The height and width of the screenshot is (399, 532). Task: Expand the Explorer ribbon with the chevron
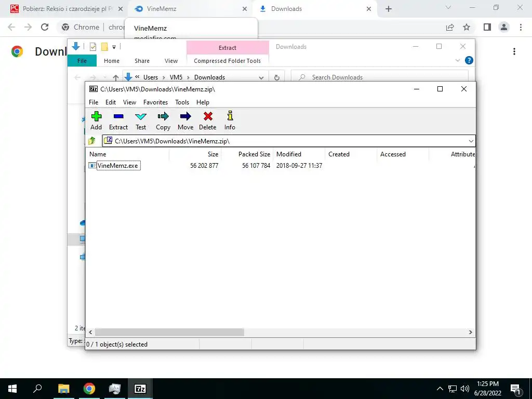click(457, 60)
